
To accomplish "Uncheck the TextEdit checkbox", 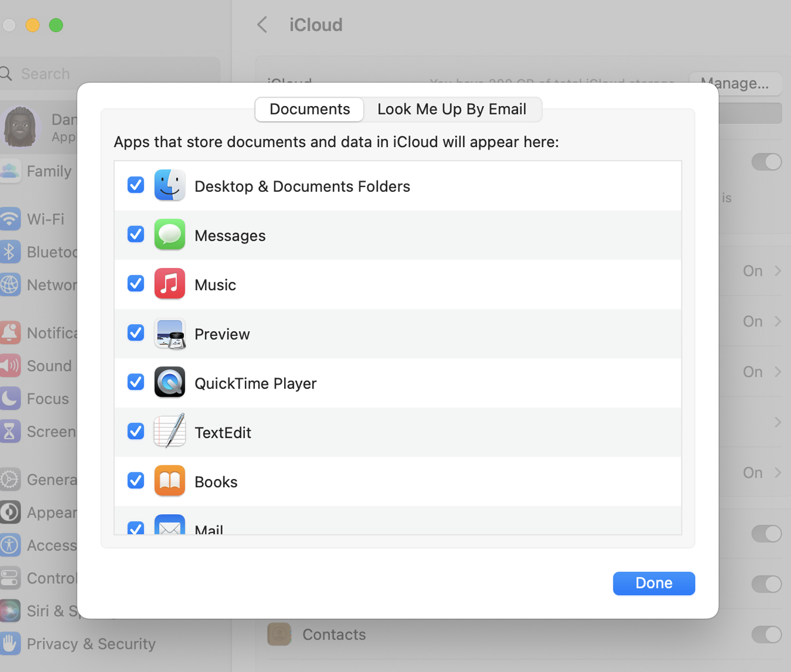I will point(136,431).
